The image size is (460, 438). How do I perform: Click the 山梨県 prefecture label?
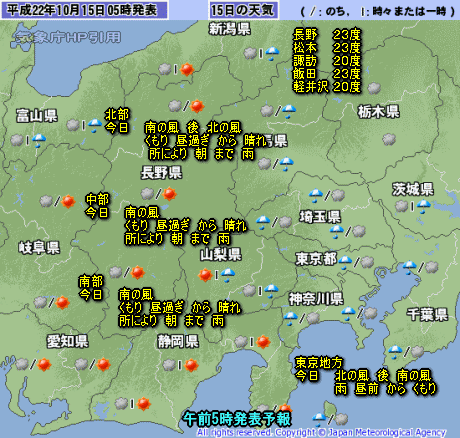click(221, 255)
